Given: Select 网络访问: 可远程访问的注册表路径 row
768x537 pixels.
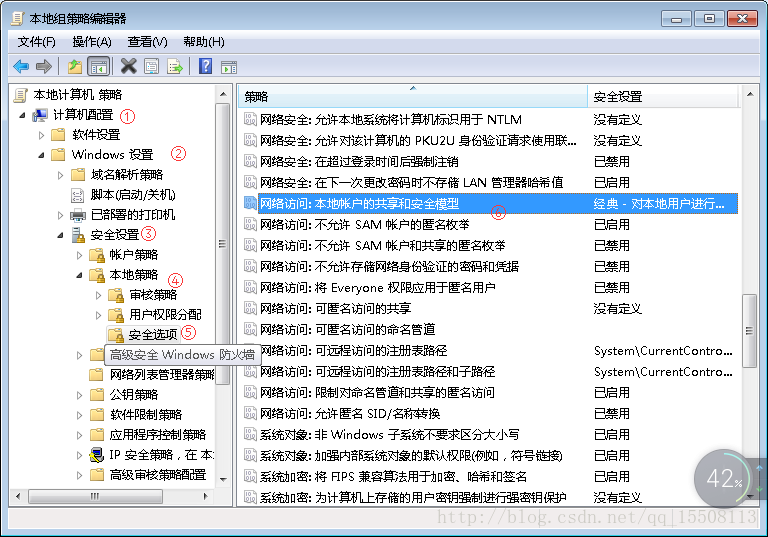Looking at the screenshot, I should [x=490, y=350].
